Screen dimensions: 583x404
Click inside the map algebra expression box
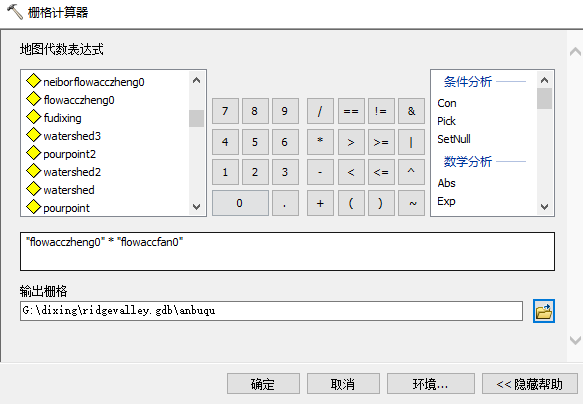coord(287,252)
